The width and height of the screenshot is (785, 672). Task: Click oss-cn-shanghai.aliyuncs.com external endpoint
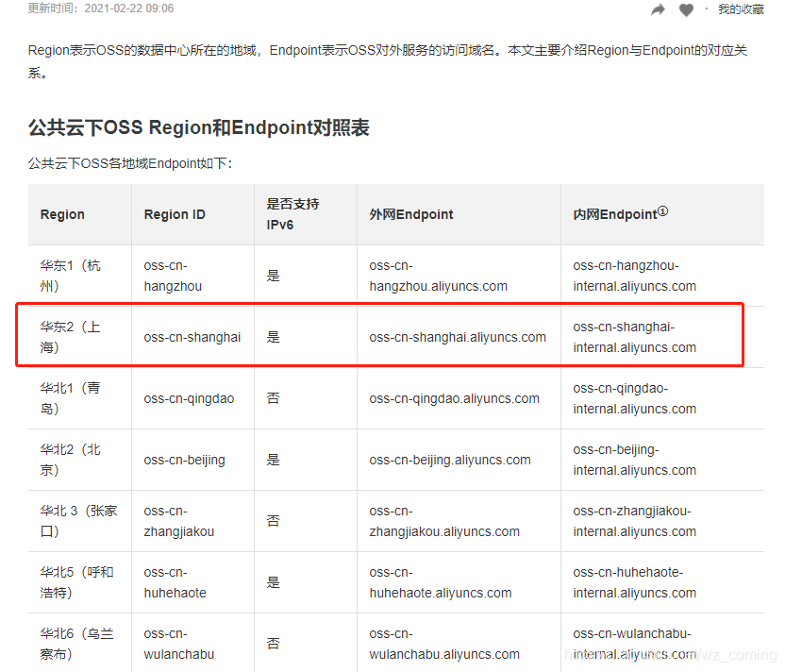[458, 337]
